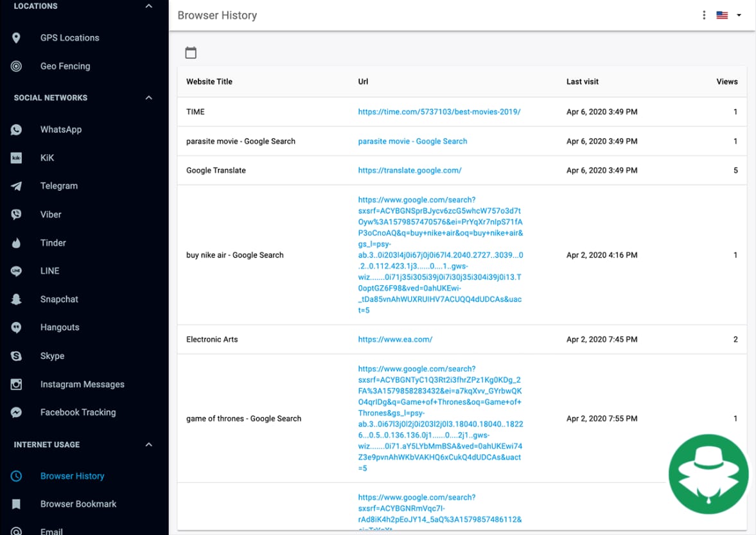This screenshot has width=756, height=535.
Task: Collapse the LOCATIONS section
Action: [x=148, y=6]
